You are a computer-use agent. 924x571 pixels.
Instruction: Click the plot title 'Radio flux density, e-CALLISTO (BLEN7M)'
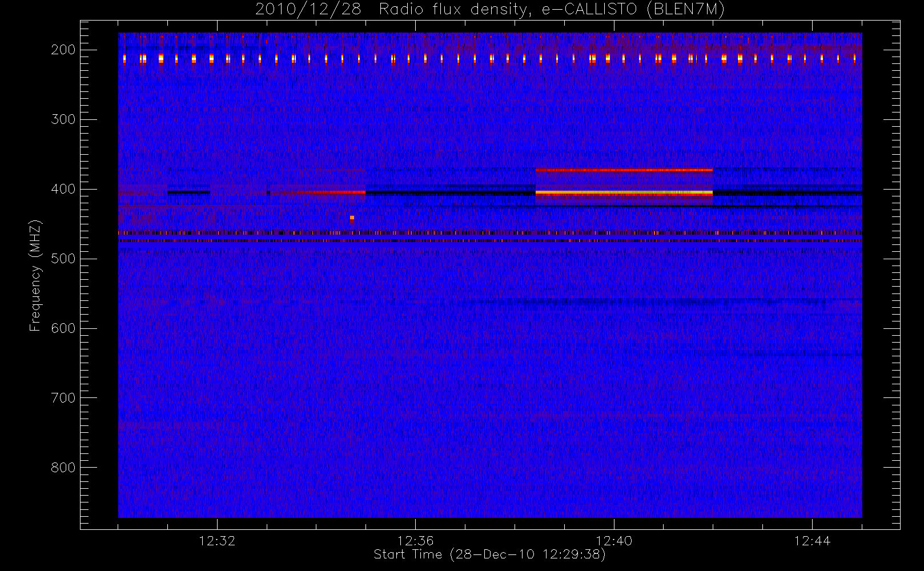pyautogui.click(x=552, y=10)
